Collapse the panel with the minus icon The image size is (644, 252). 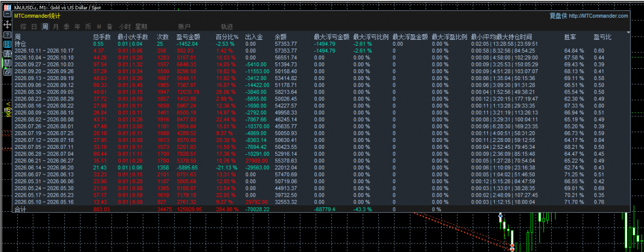8,15
